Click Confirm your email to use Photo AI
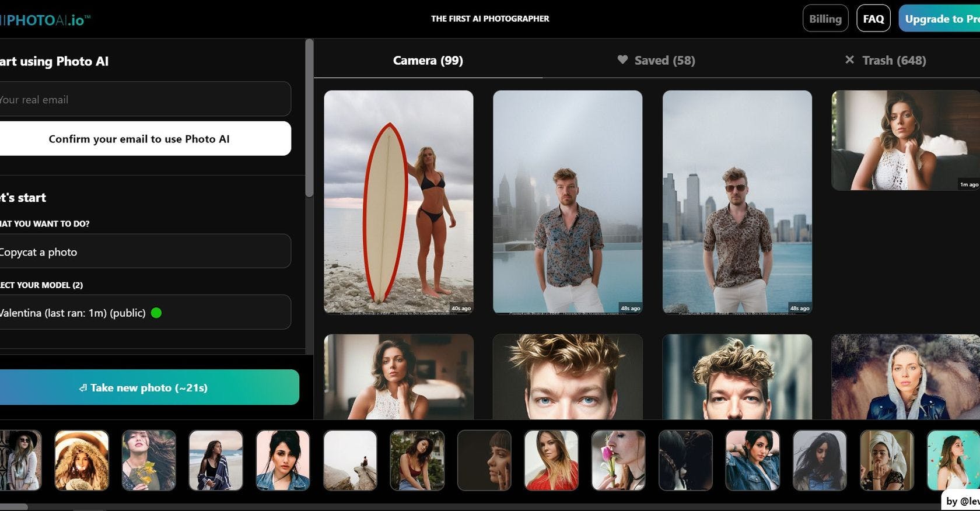Image resolution: width=980 pixels, height=511 pixels. coord(139,139)
